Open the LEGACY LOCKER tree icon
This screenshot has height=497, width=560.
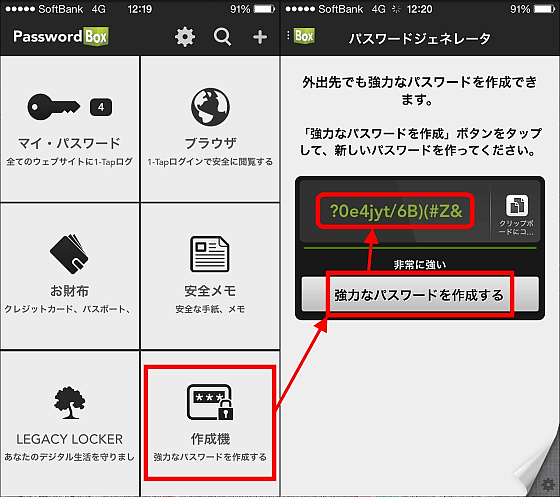pyautogui.click(x=70, y=402)
